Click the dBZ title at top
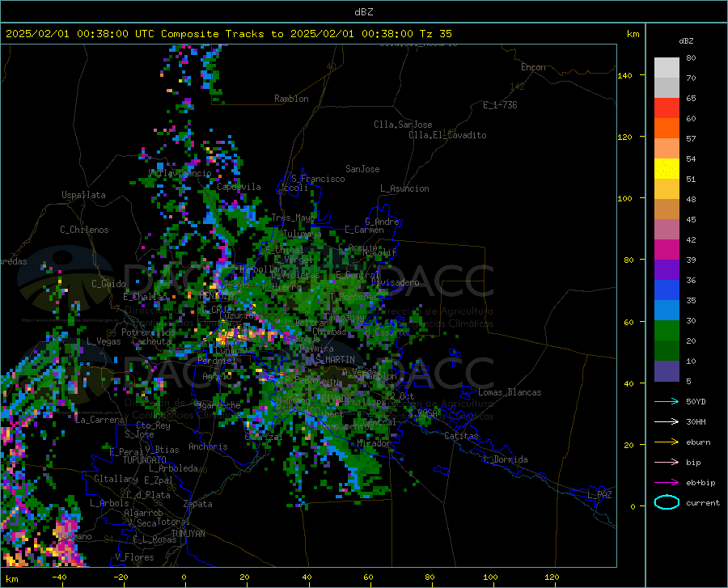 (x=363, y=12)
